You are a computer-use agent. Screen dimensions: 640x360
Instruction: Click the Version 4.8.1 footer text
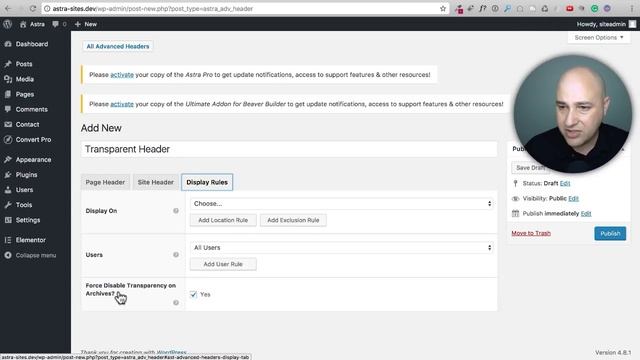coord(613,352)
